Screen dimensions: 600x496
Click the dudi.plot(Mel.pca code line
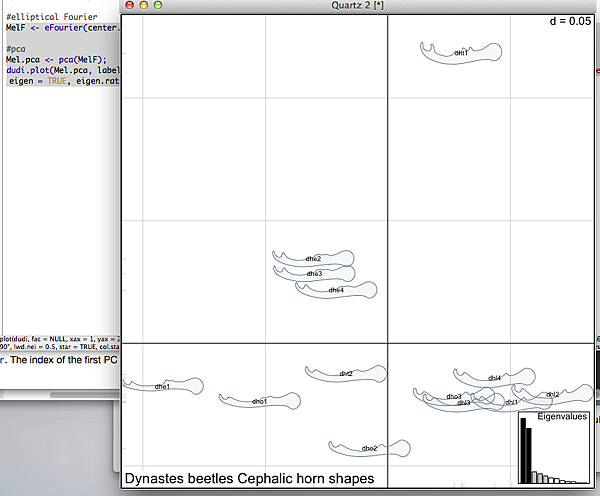pyautogui.click(x=63, y=70)
